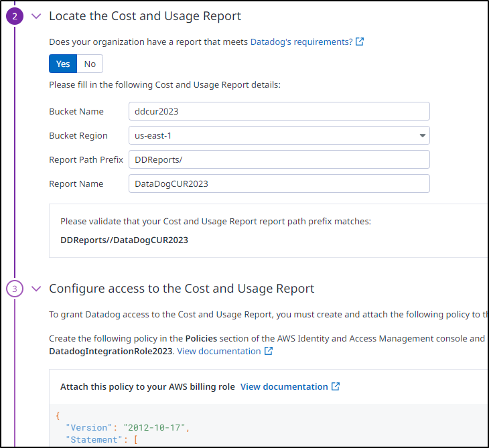
Task: Click 'Attach this policy to your AWS billing role' text
Action: pos(147,386)
